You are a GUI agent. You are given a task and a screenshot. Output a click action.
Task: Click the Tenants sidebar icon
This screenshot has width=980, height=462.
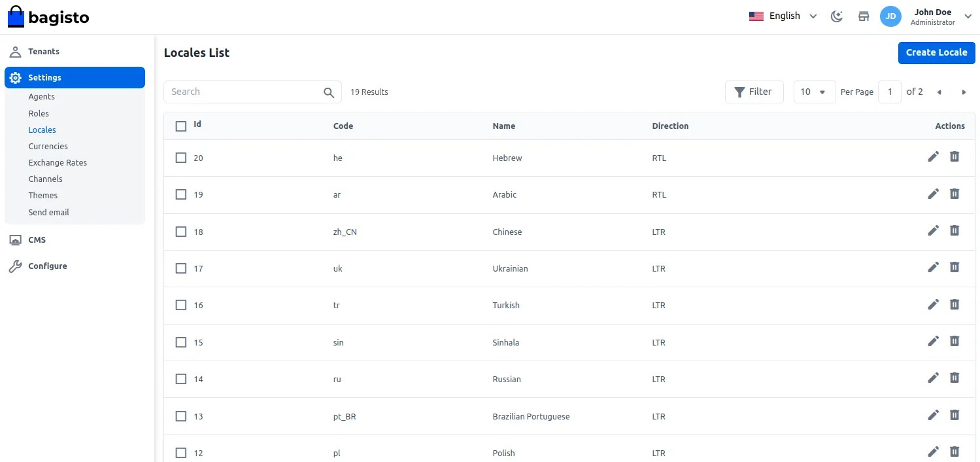click(15, 51)
